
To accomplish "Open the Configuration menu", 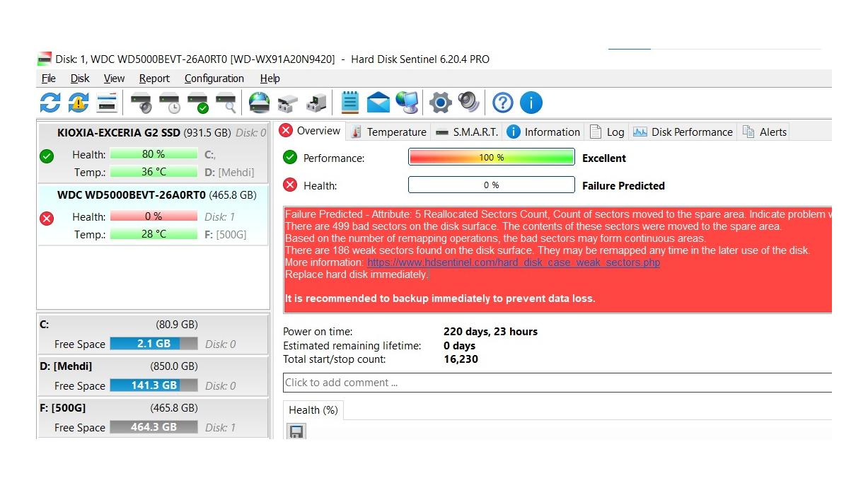I will click(x=214, y=79).
